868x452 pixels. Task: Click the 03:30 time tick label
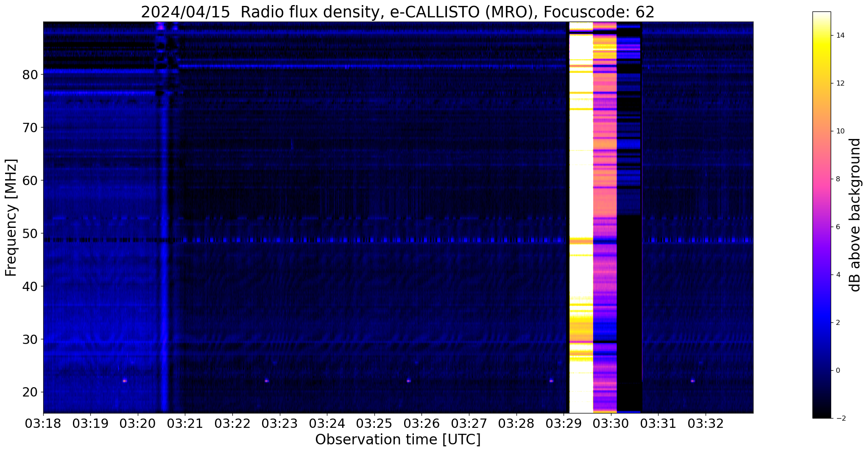point(611,423)
